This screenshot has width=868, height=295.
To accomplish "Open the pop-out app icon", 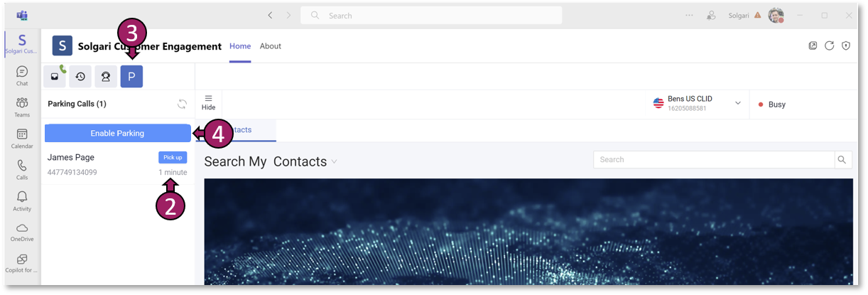I will (813, 46).
